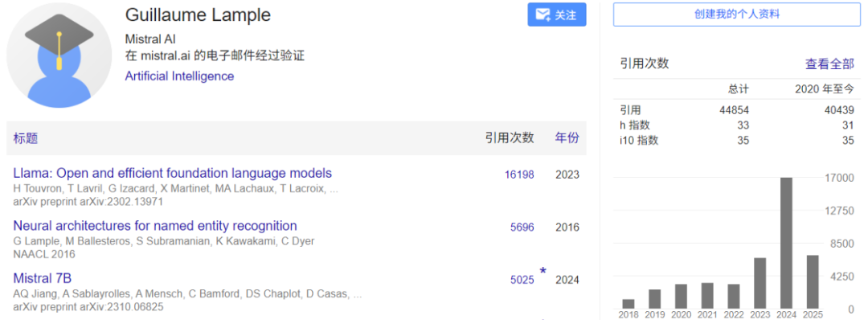Click 创建我的个人资料 button
The image size is (868, 320).
[737, 14]
